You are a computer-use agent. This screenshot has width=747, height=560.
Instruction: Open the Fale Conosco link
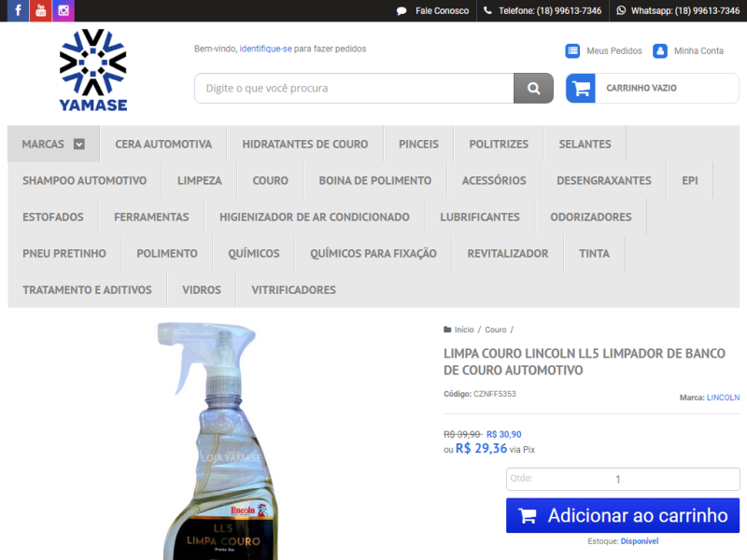442,11
